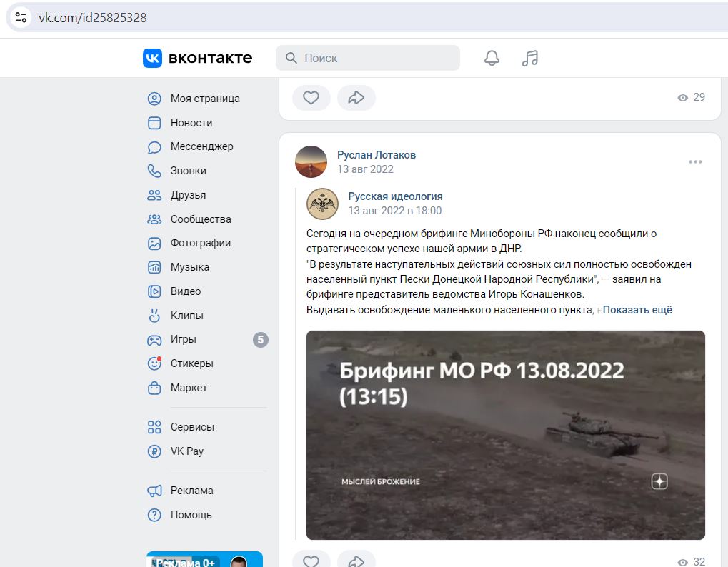Click Руслан Лотаков avatar picture
Image resolution: width=728 pixels, height=567 pixels.
click(x=311, y=161)
